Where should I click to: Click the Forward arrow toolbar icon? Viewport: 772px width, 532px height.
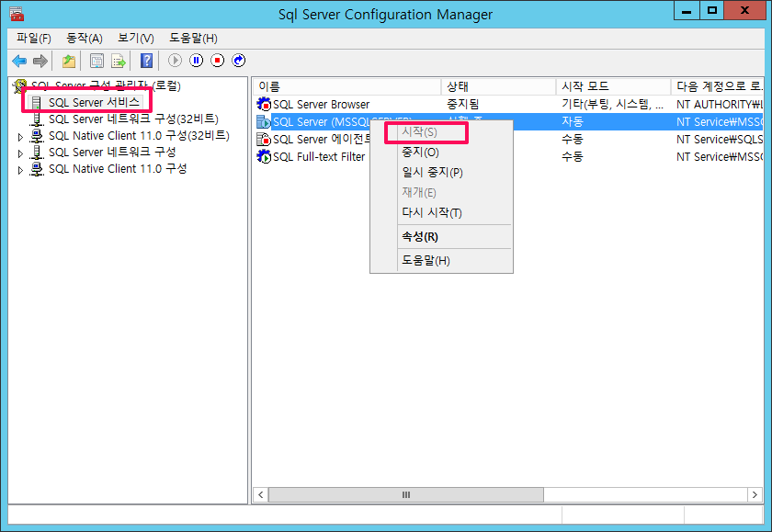tap(40, 61)
